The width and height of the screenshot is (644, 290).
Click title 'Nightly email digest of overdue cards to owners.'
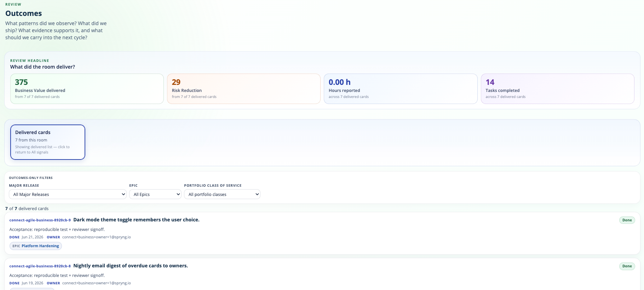click(x=131, y=266)
